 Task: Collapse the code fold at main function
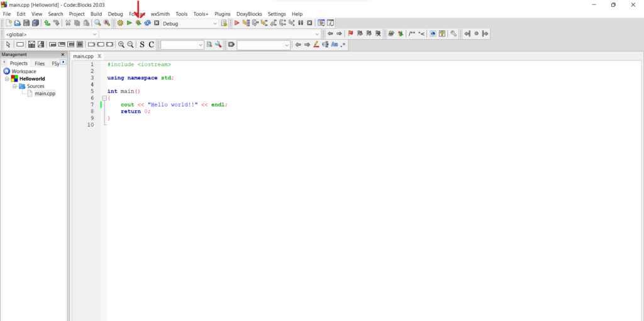click(x=104, y=98)
